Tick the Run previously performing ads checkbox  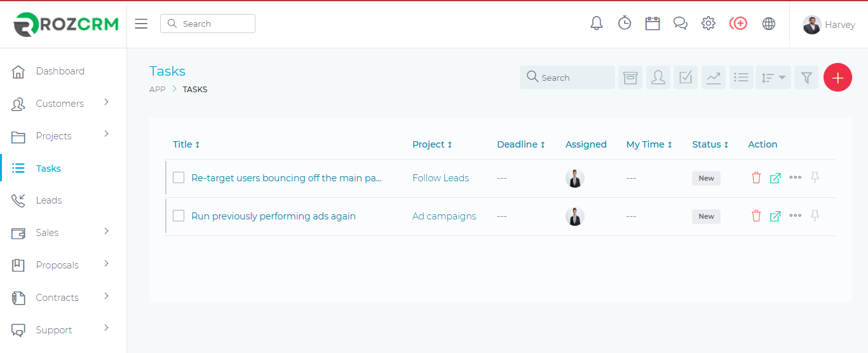pos(179,216)
